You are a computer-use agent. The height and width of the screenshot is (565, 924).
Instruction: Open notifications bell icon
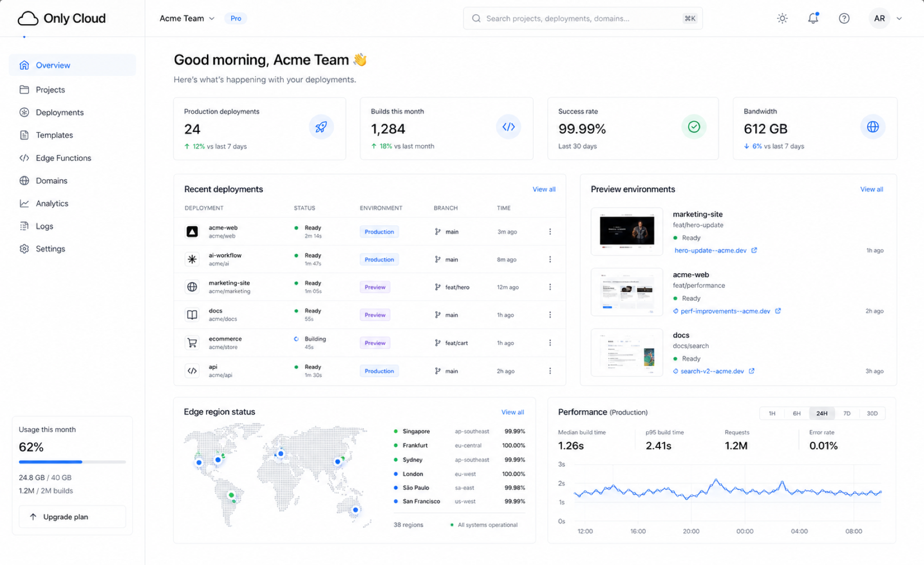(x=813, y=18)
